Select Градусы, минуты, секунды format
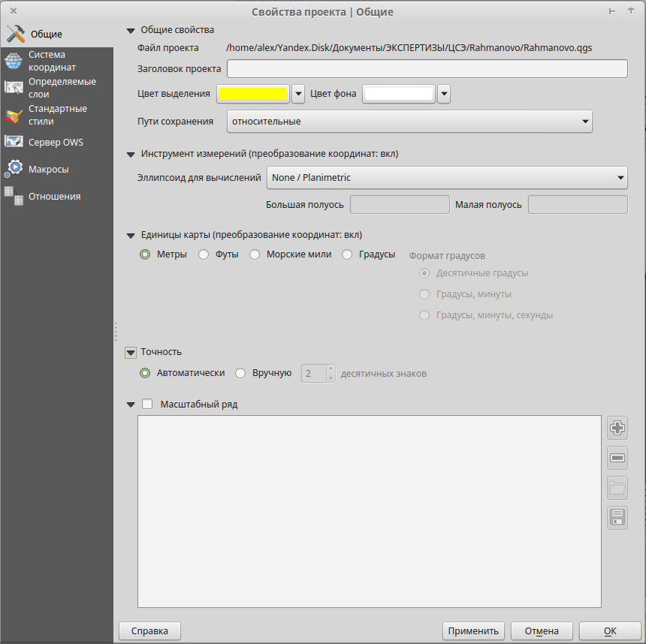The height and width of the screenshot is (644, 646). 424,315
